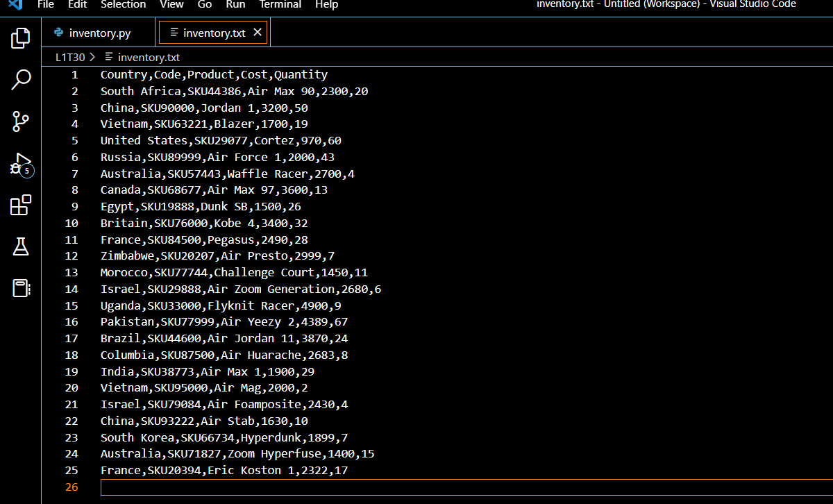
Task: Open the Run menu
Action: [235, 6]
